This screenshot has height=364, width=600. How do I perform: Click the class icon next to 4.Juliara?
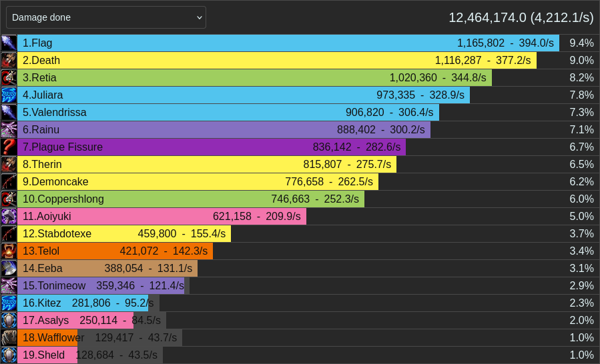tap(9, 95)
